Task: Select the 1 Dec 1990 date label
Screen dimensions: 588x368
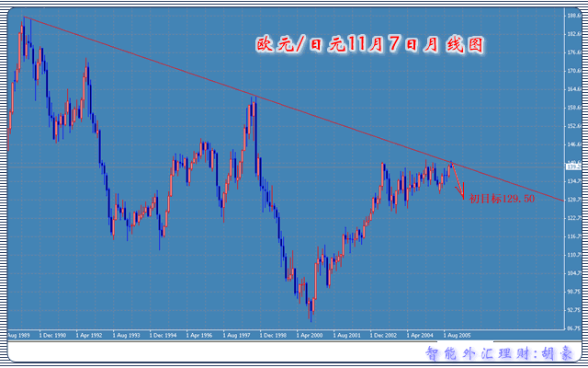Action: (x=52, y=333)
